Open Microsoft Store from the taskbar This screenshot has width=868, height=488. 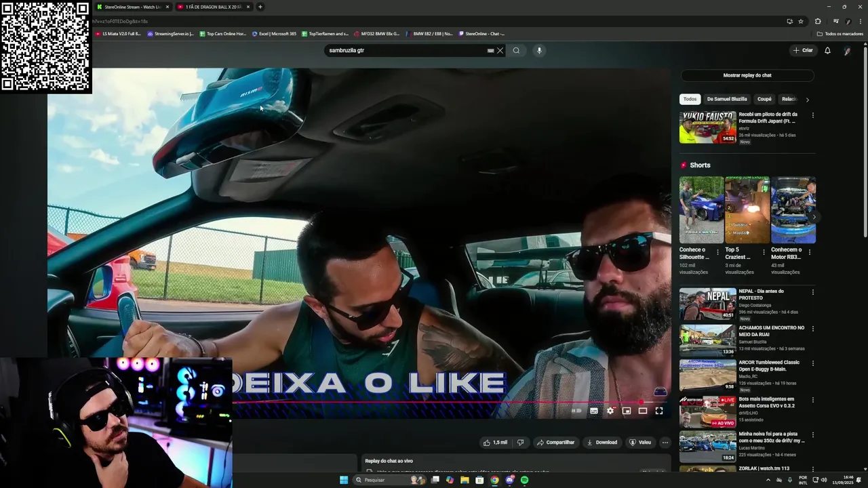[479, 480]
